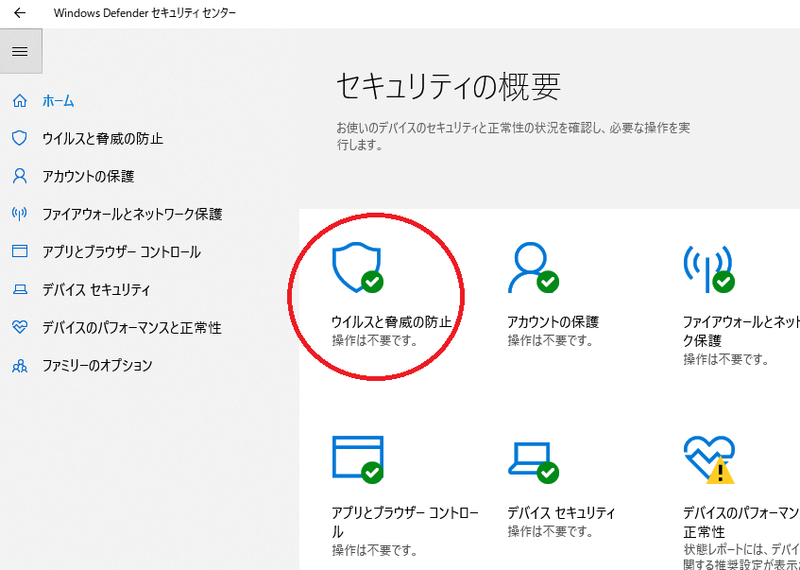The image size is (800, 570).
Task: Click the large firewall antenna tile icon
Action: (x=709, y=268)
